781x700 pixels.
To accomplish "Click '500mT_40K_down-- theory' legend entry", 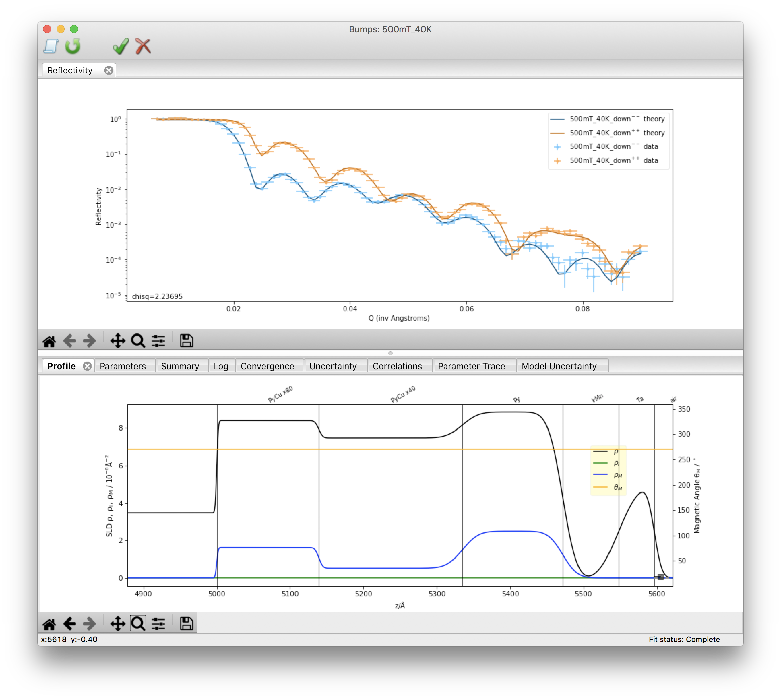I will 608,119.
